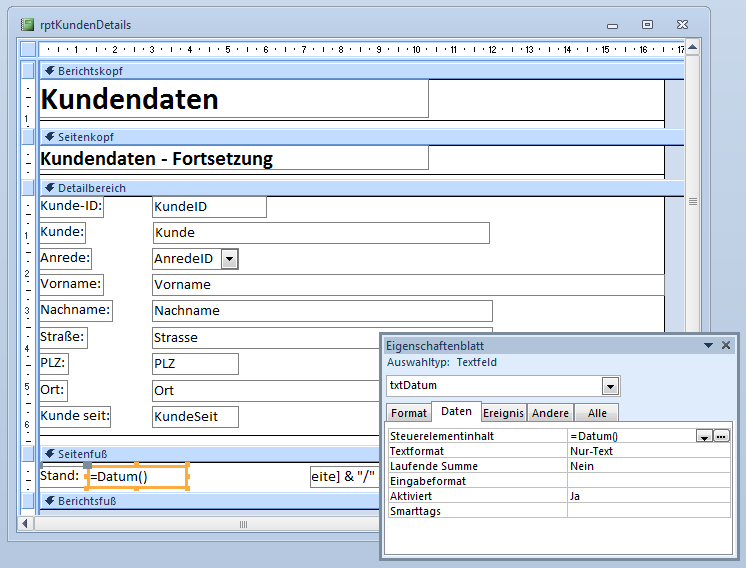Maximize the rptKundenDetails window

[648, 25]
